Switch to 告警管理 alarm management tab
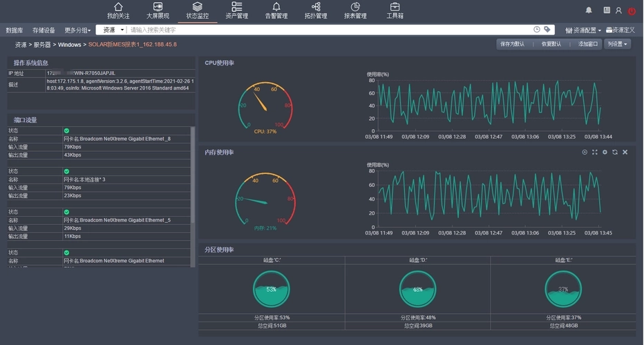Image resolution: width=644 pixels, height=345 pixels. pos(276,10)
